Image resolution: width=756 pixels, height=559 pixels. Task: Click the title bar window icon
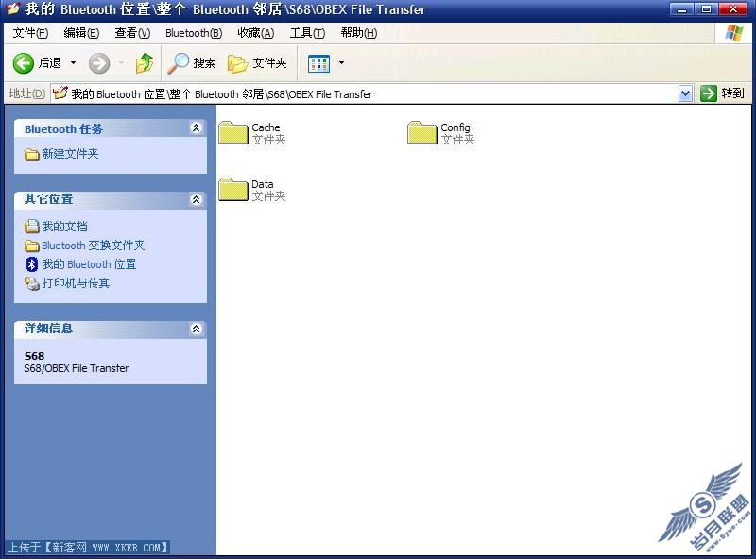point(13,8)
